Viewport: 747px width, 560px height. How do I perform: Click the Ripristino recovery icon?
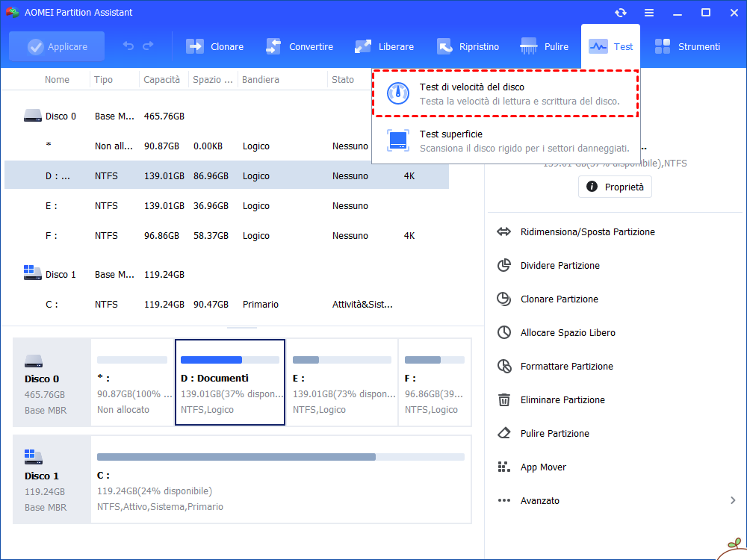(444, 46)
